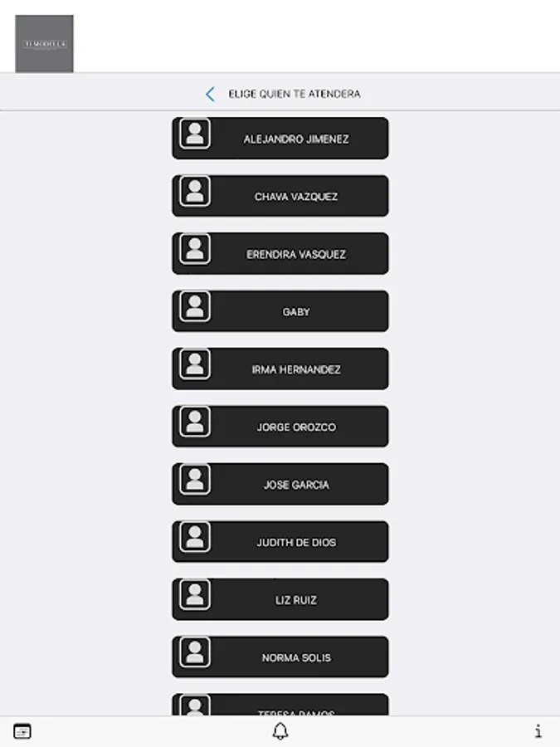
Task: Choose Judith De Dios
Action: click(280, 542)
